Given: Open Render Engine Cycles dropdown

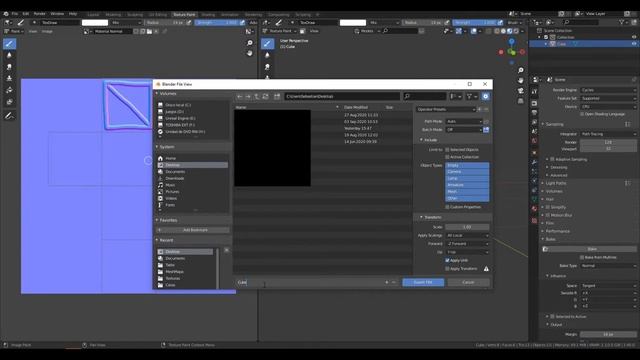Looking at the screenshot, I should click(608, 90).
